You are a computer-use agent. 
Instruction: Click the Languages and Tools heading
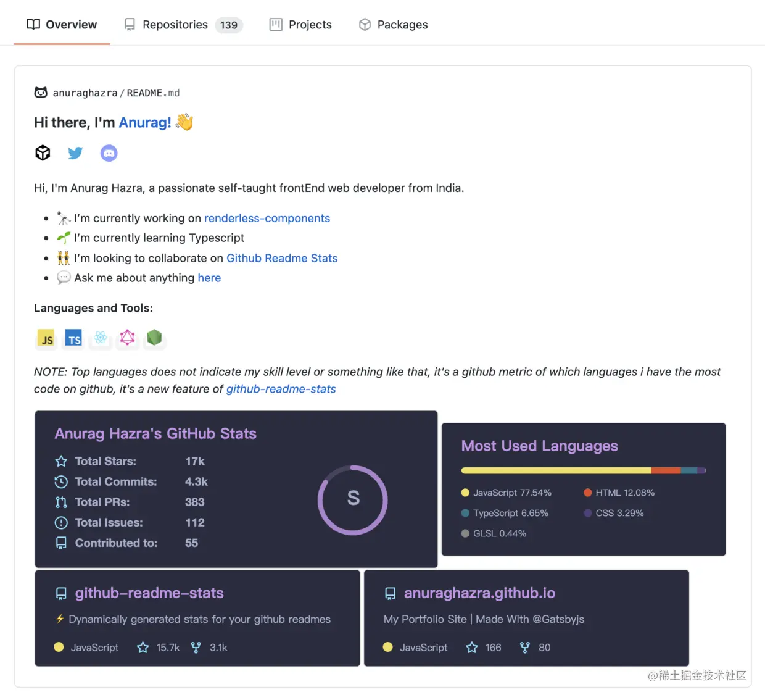tap(93, 308)
